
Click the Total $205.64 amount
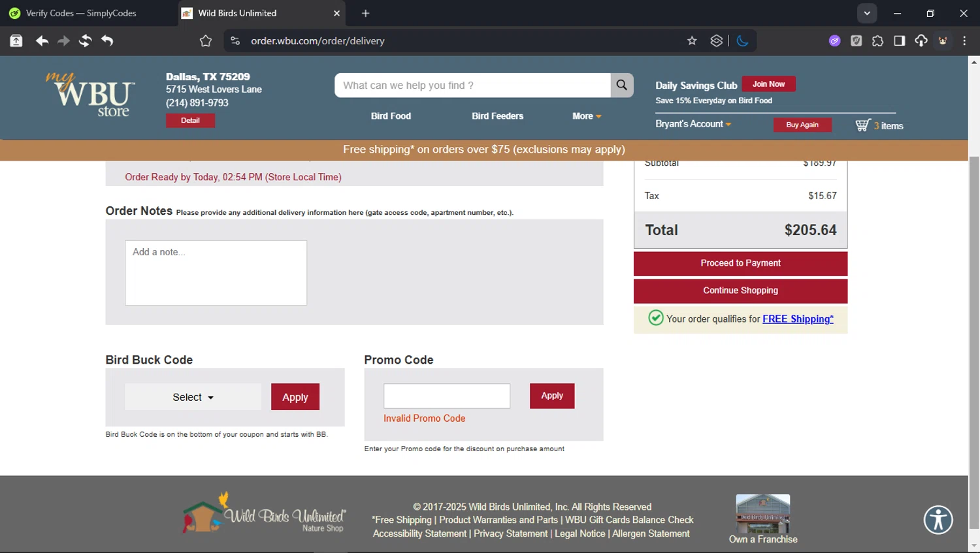tap(810, 230)
